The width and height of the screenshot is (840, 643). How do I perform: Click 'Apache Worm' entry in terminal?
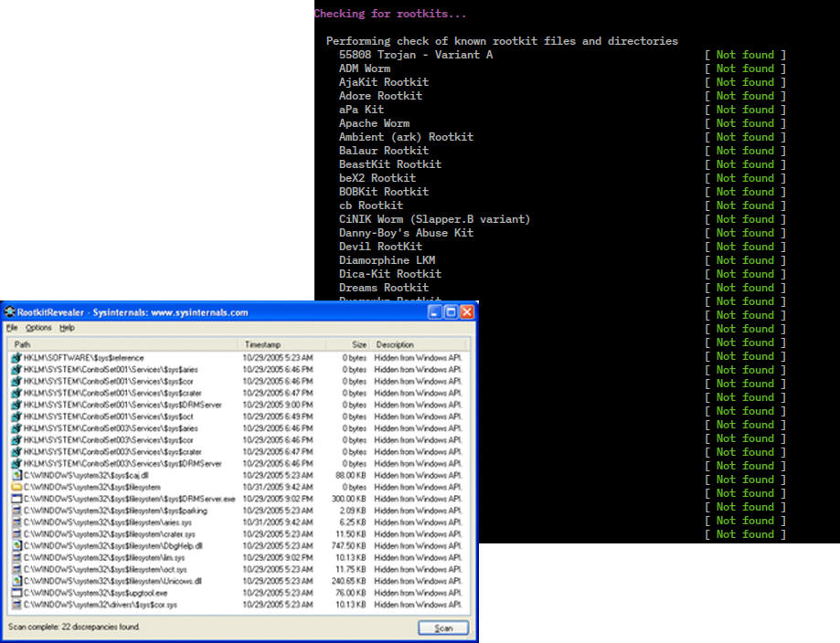374,123
